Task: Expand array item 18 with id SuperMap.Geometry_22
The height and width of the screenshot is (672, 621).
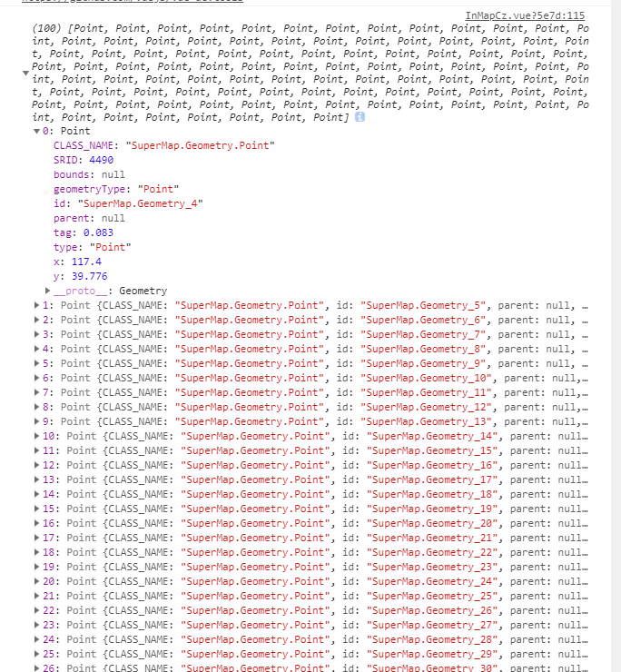Action: click(37, 552)
